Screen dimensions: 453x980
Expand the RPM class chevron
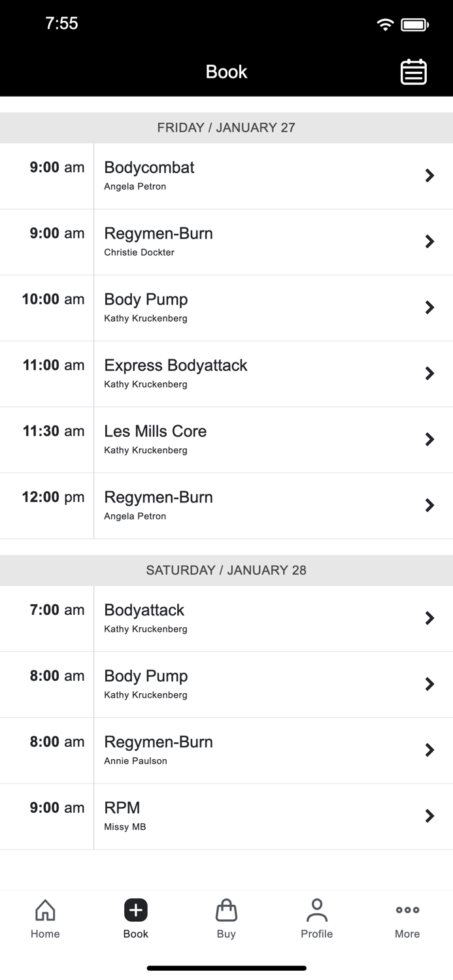click(x=226, y=815)
